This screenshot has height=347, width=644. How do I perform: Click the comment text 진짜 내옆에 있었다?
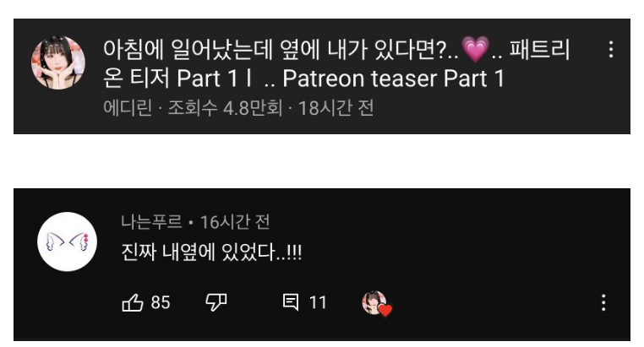[211, 252]
